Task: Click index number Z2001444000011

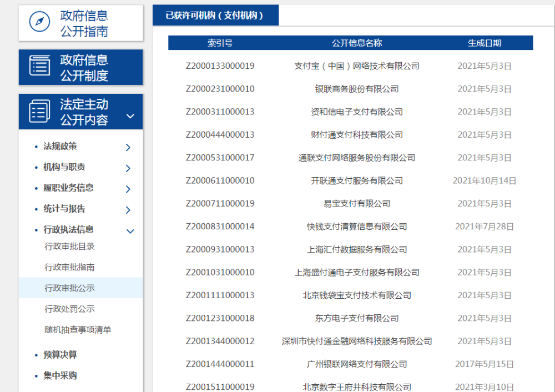Action: click(x=220, y=364)
